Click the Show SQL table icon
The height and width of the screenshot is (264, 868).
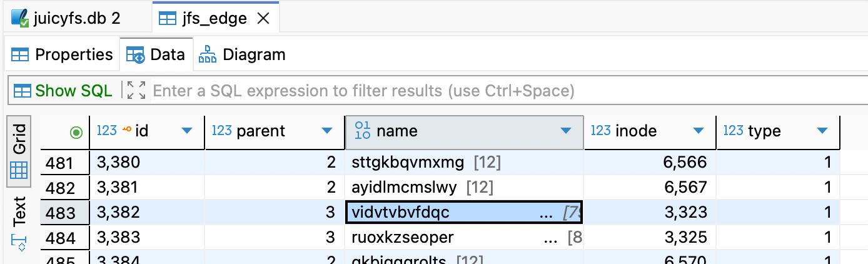(x=23, y=91)
